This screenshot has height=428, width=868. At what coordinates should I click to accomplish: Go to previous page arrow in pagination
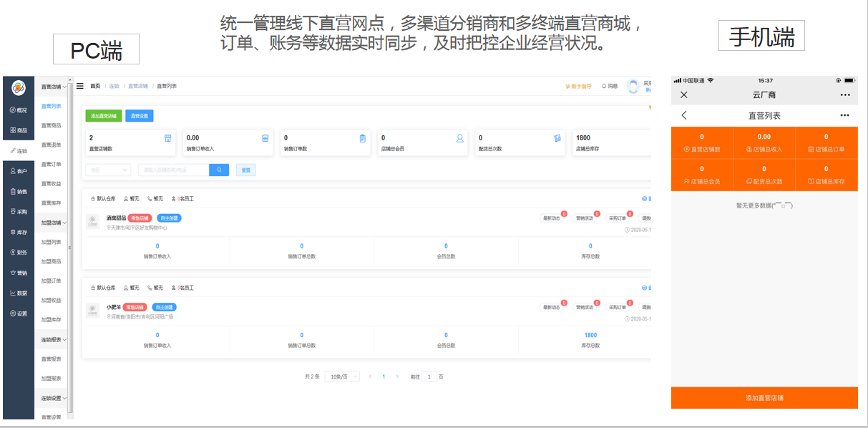pyautogui.click(x=370, y=376)
